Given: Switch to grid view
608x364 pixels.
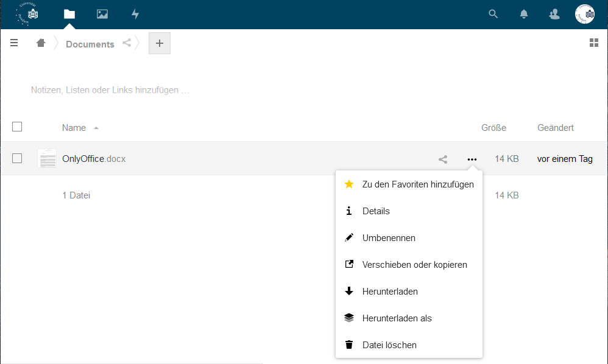Looking at the screenshot, I should click(594, 43).
